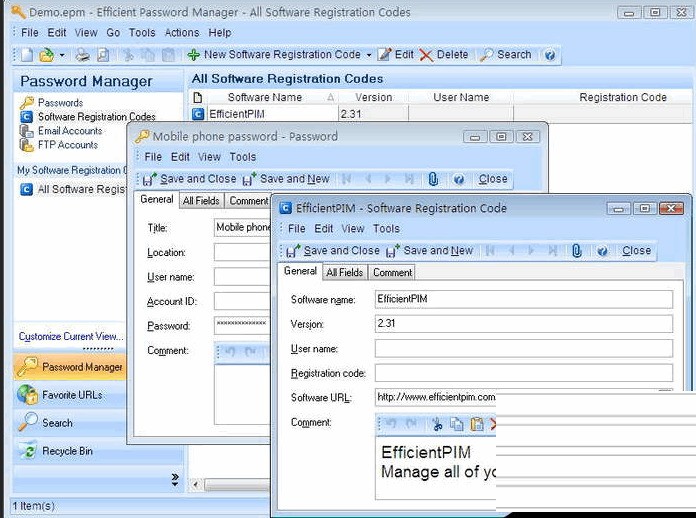This screenshot has width=696, height=518.
Task: Click Close in Mobile phone password window toolbar
Action: 493,179
